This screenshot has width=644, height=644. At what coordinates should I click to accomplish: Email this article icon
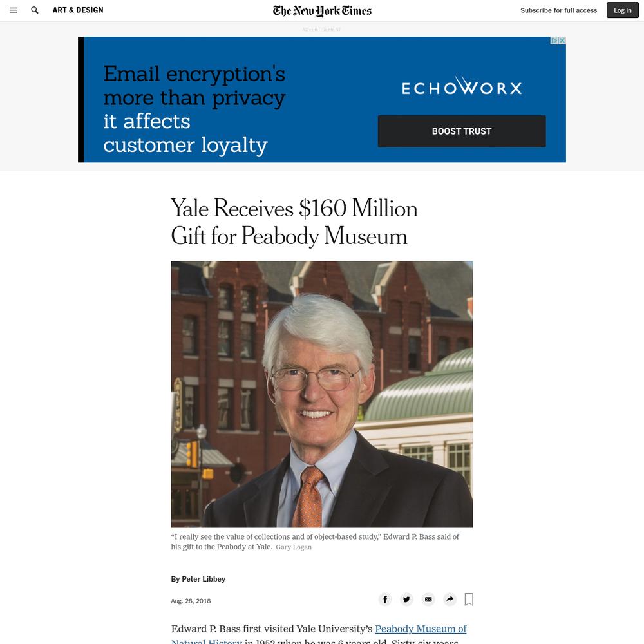[x=428, y=599]
